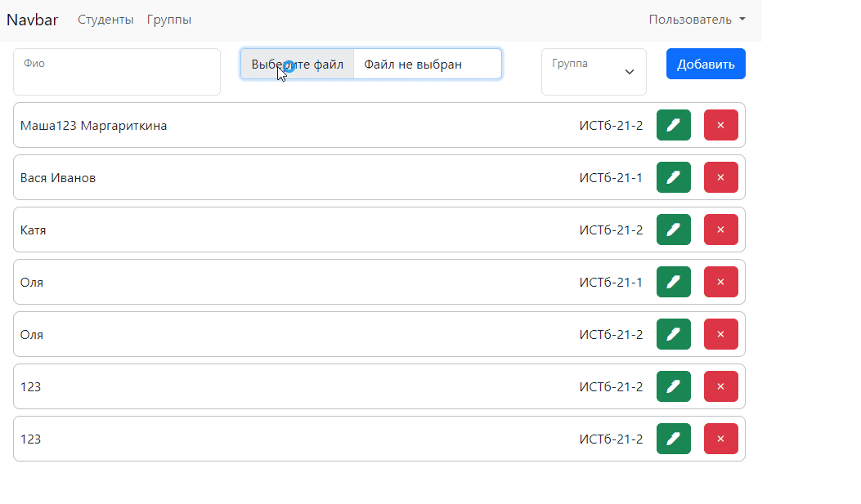Open the Группы navigation item
The height and width of the screenshot is (504, 861).
169,20
